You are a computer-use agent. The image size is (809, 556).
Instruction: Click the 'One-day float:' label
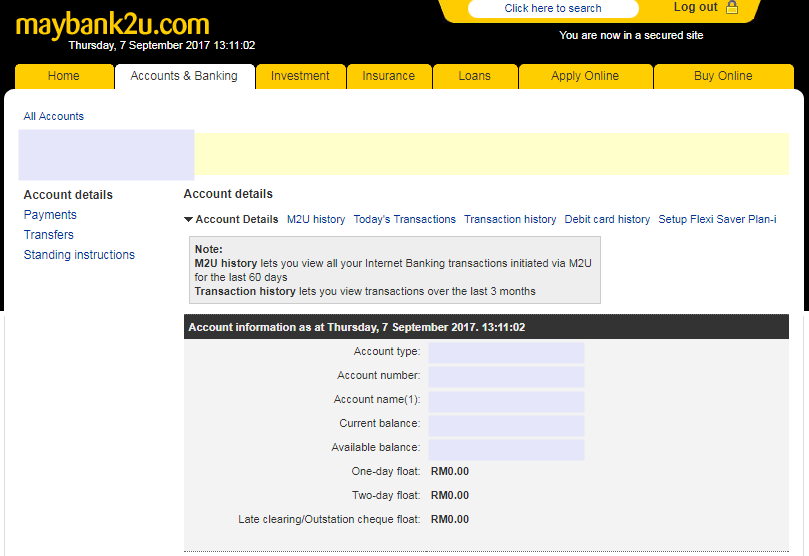pos(386,471)
